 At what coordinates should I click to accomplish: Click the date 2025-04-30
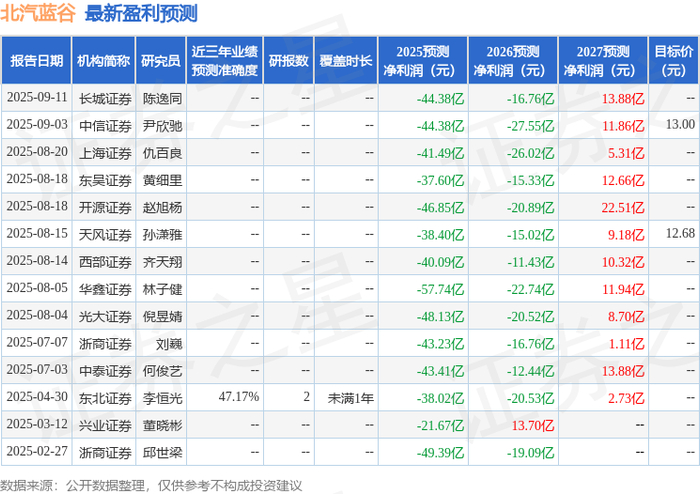coord(37,397)
